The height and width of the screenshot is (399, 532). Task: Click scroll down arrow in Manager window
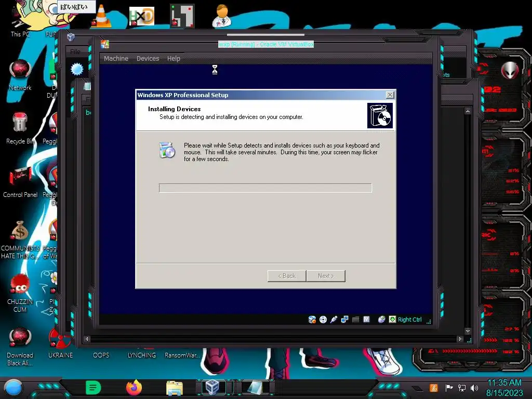point(468,331)
